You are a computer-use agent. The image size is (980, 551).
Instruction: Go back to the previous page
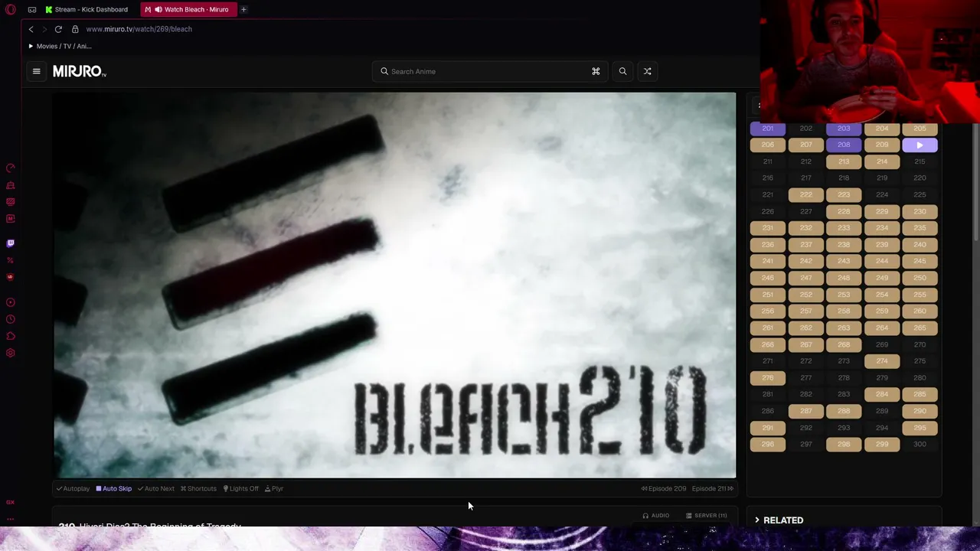31,29
